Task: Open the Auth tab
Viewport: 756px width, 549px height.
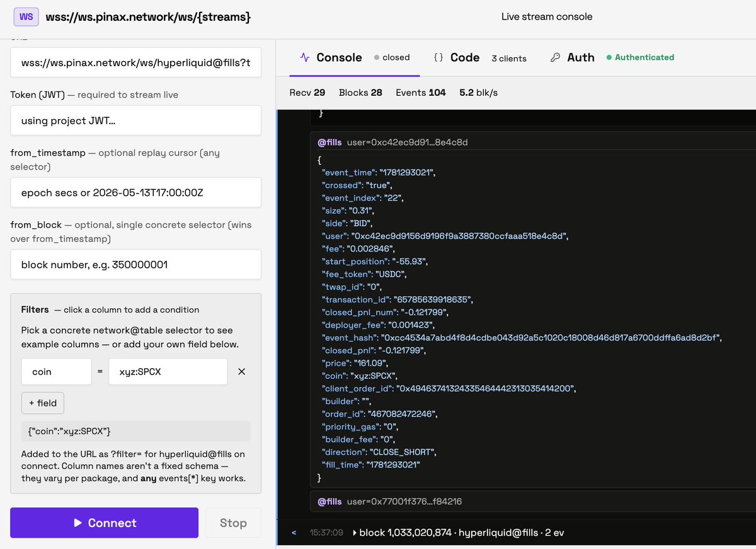Action: 580,57
